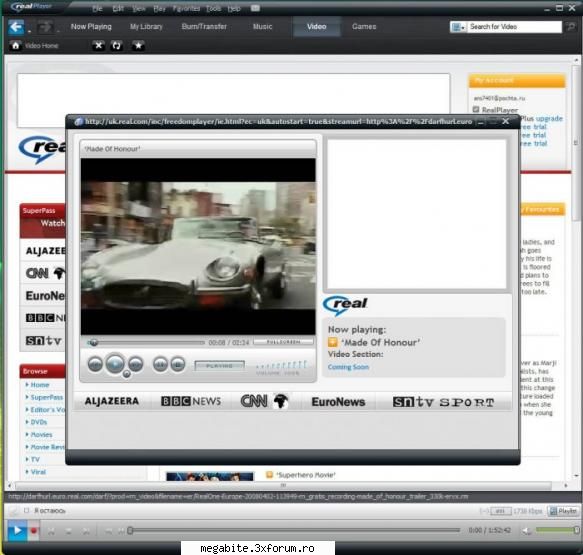583x555 pixels.
Task: Toggle the RealPlayer checkbox in My Account
Action: [x=476, y=109]
